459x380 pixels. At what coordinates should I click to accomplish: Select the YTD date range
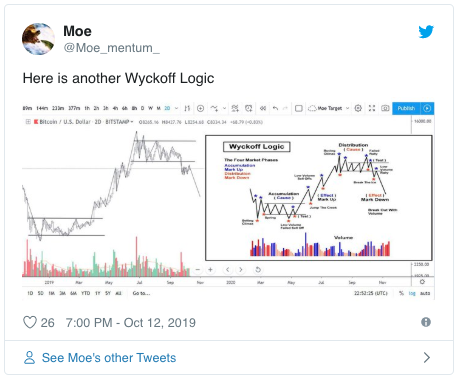86,293
